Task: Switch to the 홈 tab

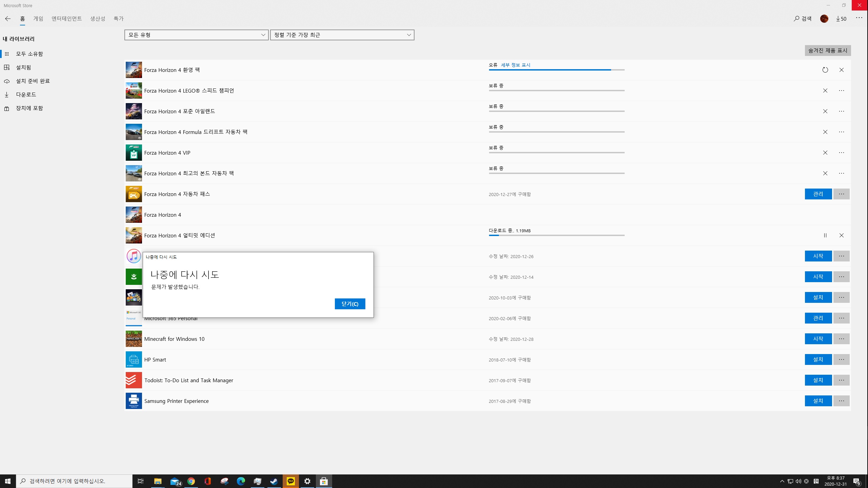Action: coord(22,19)
